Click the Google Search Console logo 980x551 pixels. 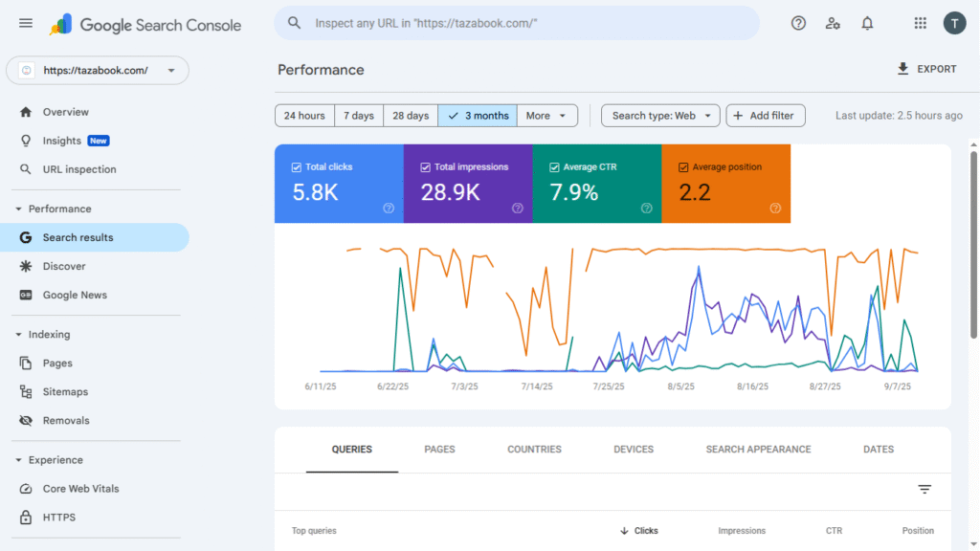[145, 25]
